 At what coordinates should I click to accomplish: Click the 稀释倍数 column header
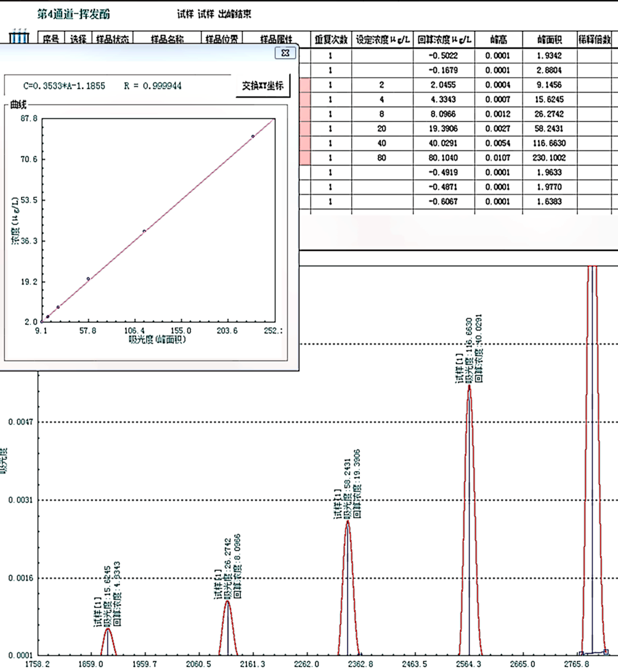pos(596,40)
